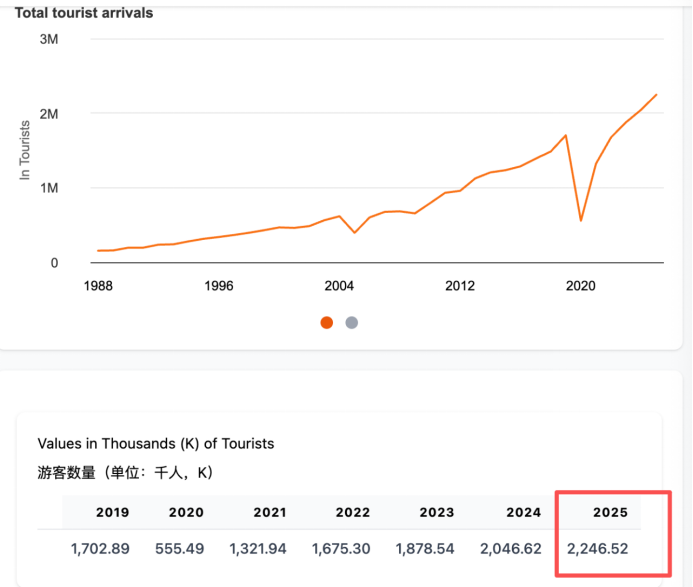This screenshot has width=693, height=587.
Task: Click the 1,321.94 table value
Action: pos(258,549)
